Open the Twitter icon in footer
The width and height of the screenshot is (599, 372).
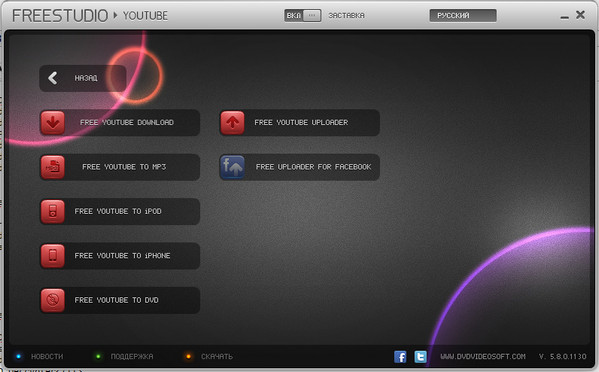(x=421, y=357)
